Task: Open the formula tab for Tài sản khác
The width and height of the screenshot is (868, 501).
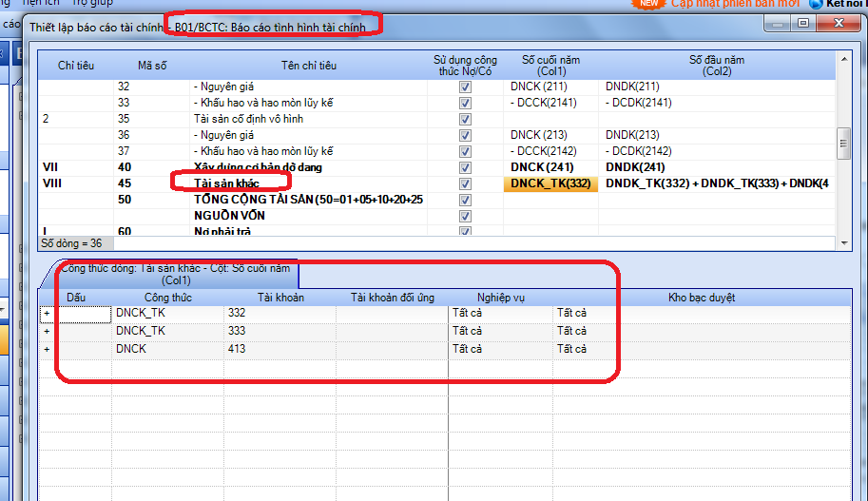Action: (176, 274)
